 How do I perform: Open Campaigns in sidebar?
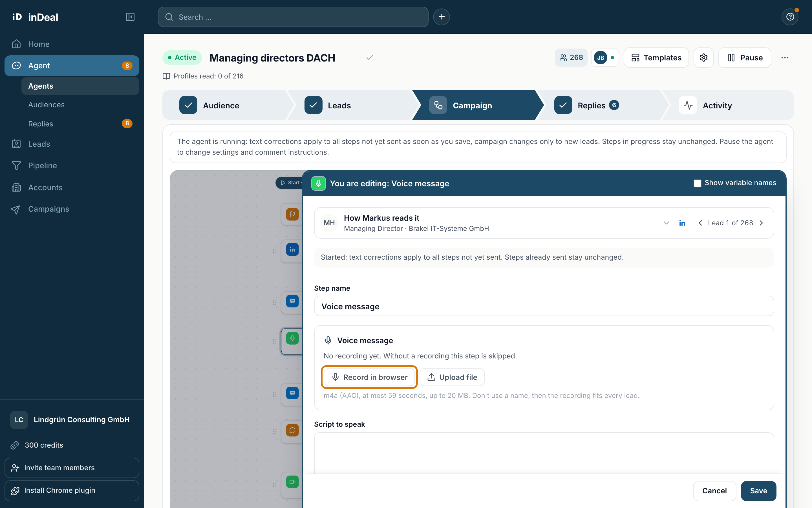pos(72,209)
